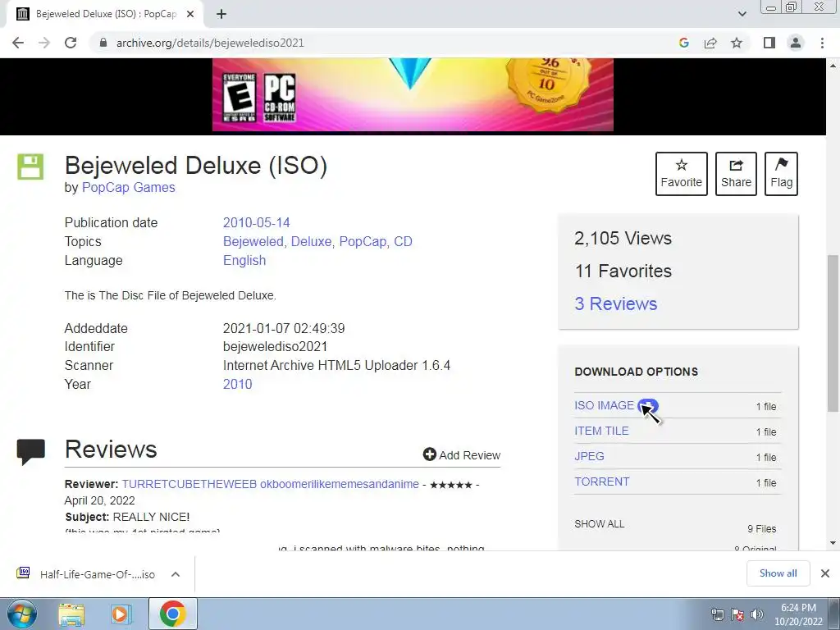Open the 2010 year link
Screen dimensions: 840x630
pyautogui.click(x=237, y=384)
